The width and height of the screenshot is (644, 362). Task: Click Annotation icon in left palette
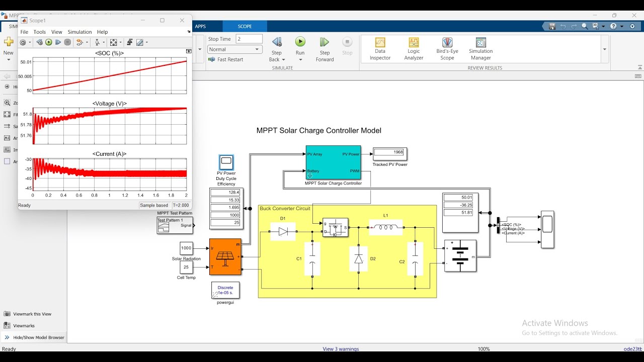7,138
